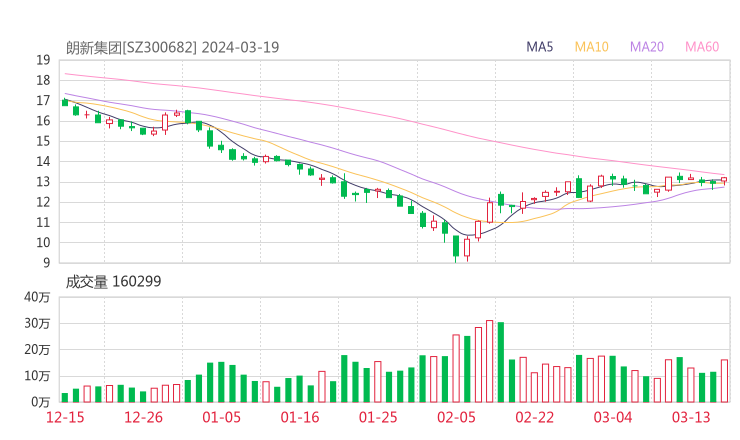Click the 01-16 date axis label

pos(300,417)
